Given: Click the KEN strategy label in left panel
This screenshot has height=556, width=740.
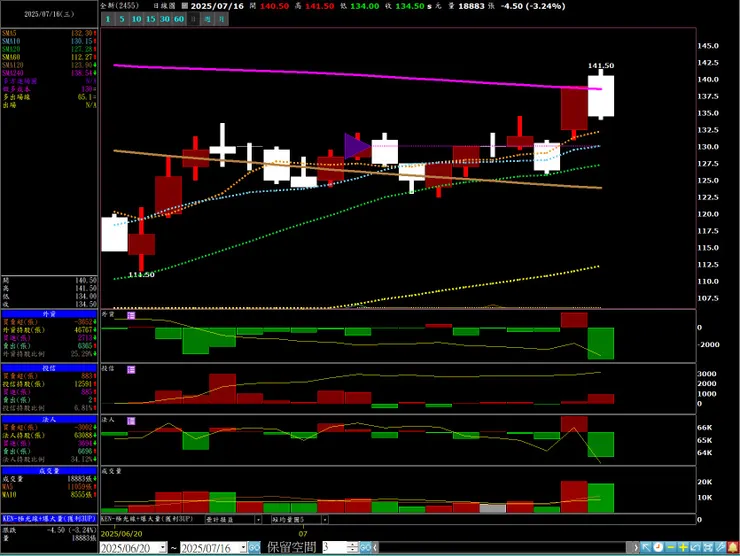Looking at the screenshot, I should [x=49, y=519].
